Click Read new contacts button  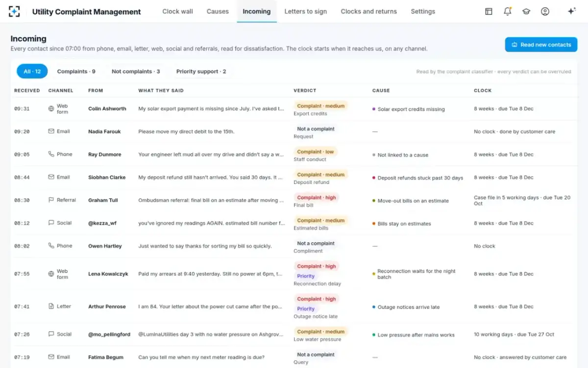(x=541, y=45)
